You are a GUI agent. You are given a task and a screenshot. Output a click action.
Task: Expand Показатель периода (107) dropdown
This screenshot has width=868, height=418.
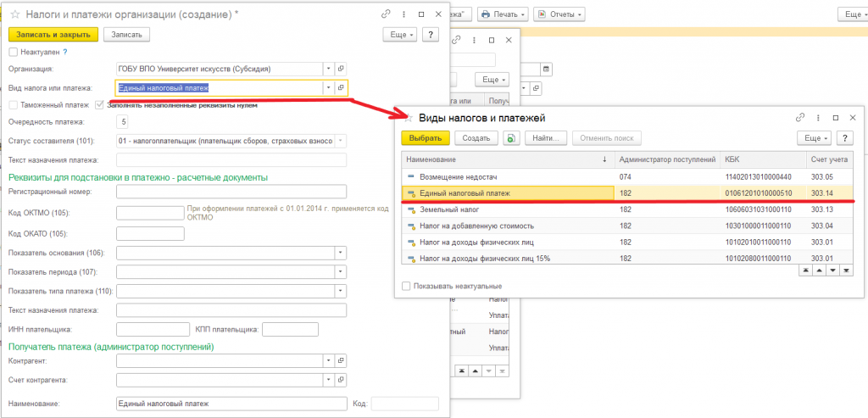click(341, 272)
